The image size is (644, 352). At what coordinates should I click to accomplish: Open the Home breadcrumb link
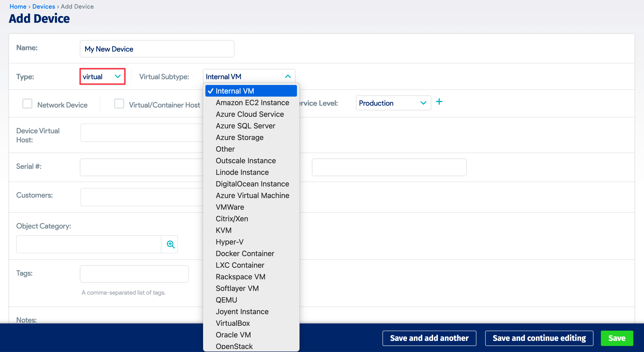coord(18,7)
